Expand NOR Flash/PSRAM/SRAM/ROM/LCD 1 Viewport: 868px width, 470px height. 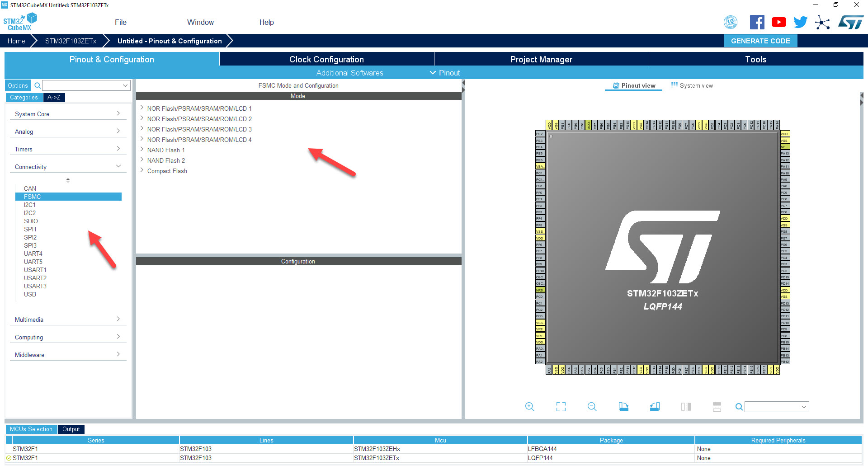pyautogui.click(x=142, y=108)
